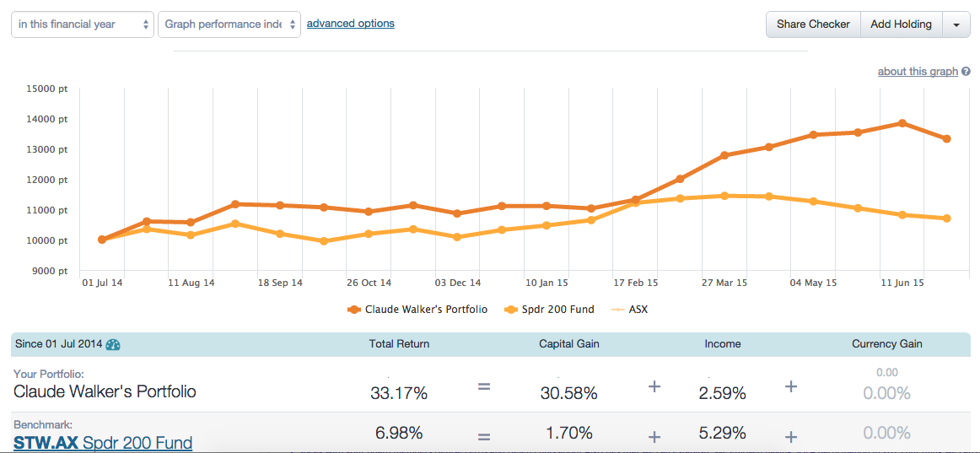Viewport: 980px width, 453px height.
Task: Click the Capital Gain column header
Action: [569, 344]
